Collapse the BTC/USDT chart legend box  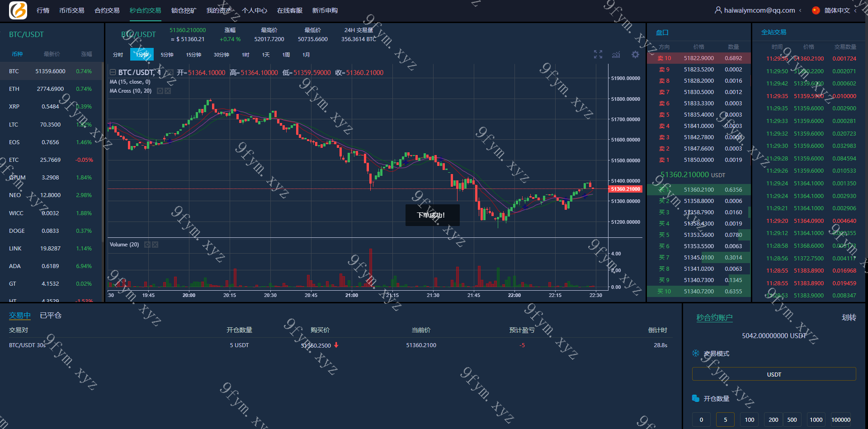[x=113, y=72]
